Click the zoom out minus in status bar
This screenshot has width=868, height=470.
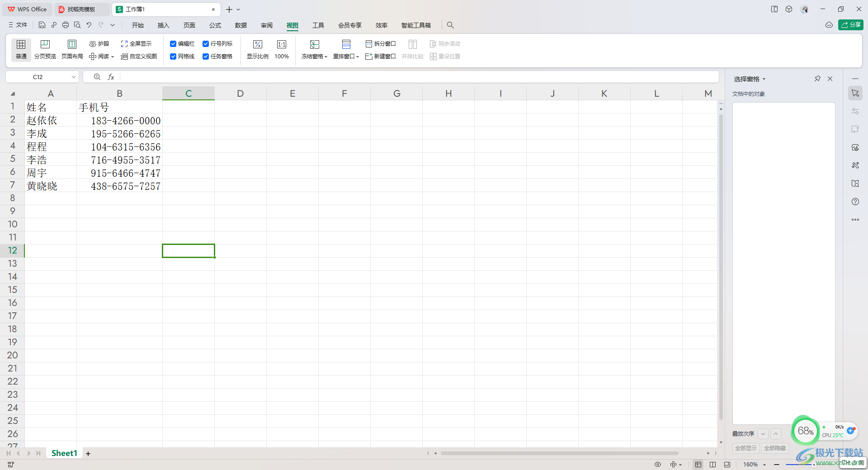tap(777, 465)
